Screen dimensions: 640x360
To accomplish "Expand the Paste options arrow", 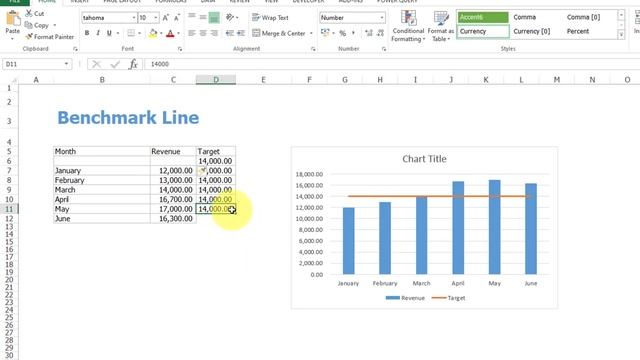I will tap(13, 39).
